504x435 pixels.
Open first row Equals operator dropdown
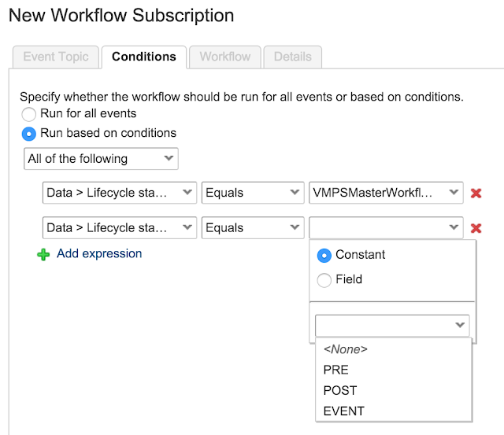click(x=253, y=193)
